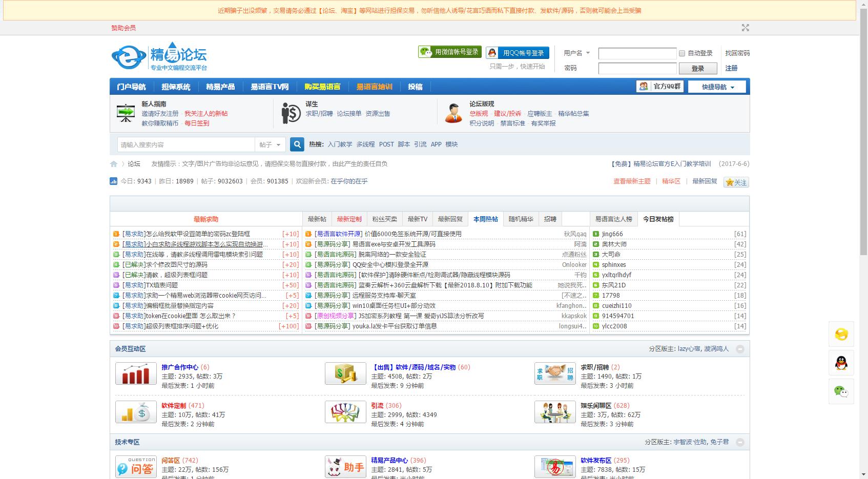The width and height of the screenshot is (868, 479).
Task: Open the 担保系统 navigation menu item
Action: coord(176,87)
